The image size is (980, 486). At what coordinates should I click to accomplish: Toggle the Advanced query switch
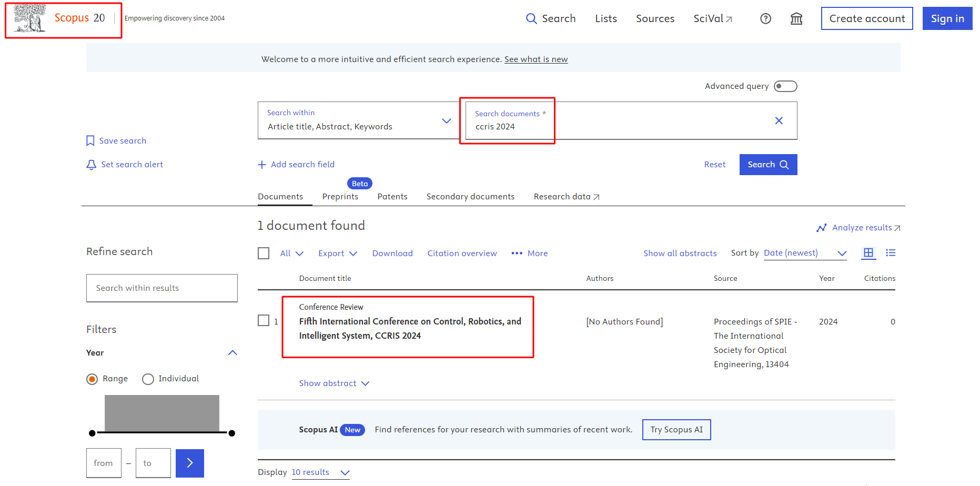pyautogui.click(x=785, y=86)
